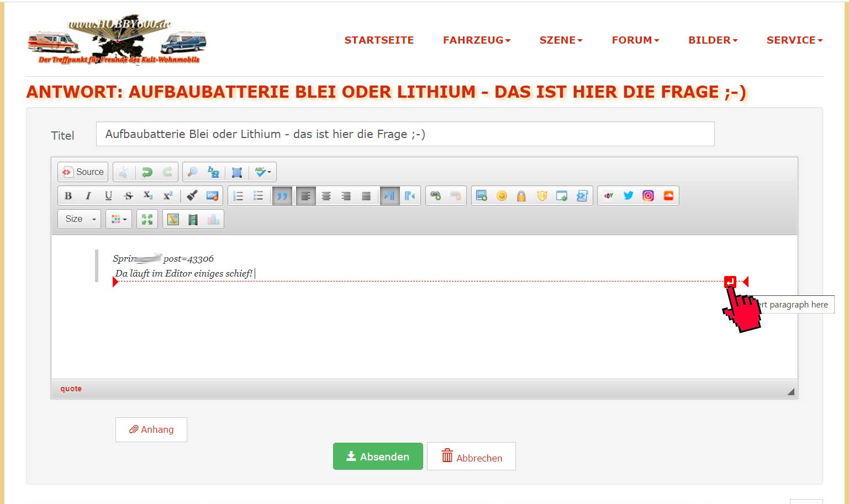
Task: Open the text color palette dropdown
Action: point(119,219)
